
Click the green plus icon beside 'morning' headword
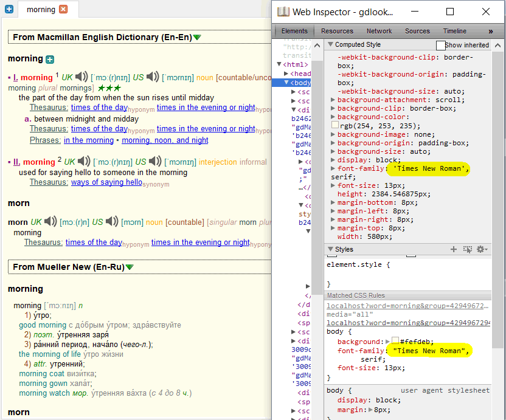50,59
